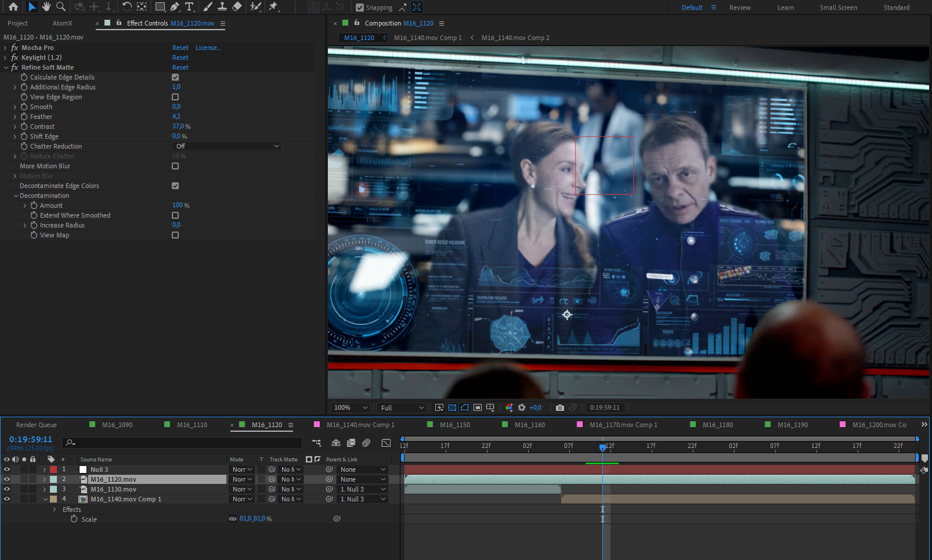Open the Chatter Reduction dropdown

pyautogui.click(x=227, y=146)
